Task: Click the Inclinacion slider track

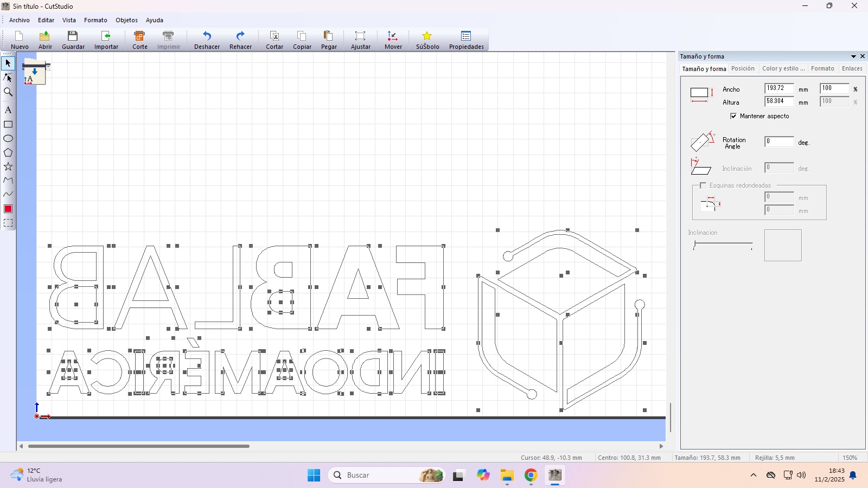Action: tap(723, 244)
